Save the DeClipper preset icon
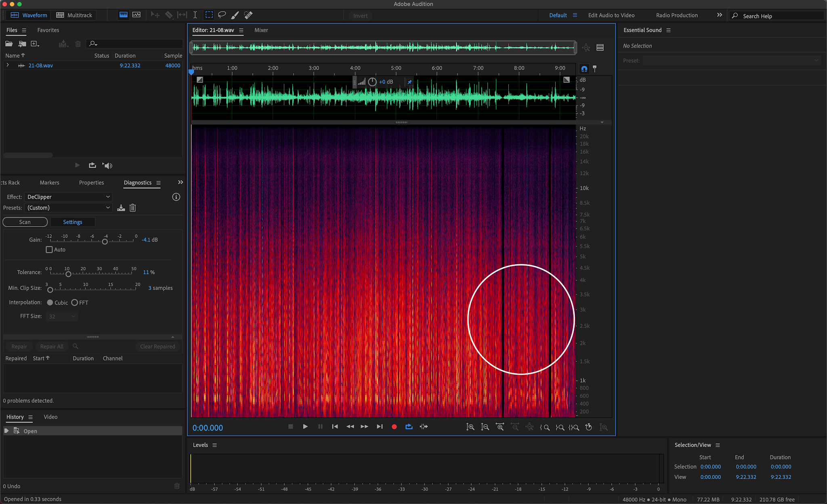The width and height of the screenshot is (827, 504). [121, 208]
